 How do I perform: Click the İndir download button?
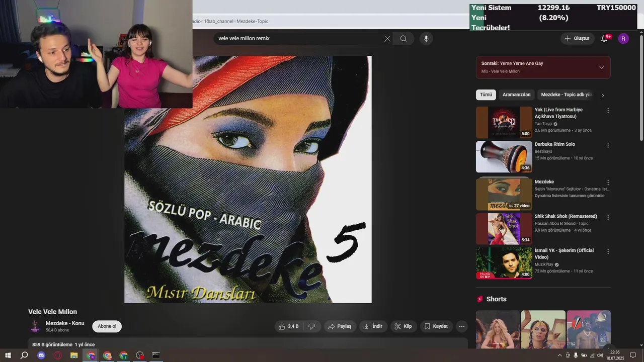point(373,326)
